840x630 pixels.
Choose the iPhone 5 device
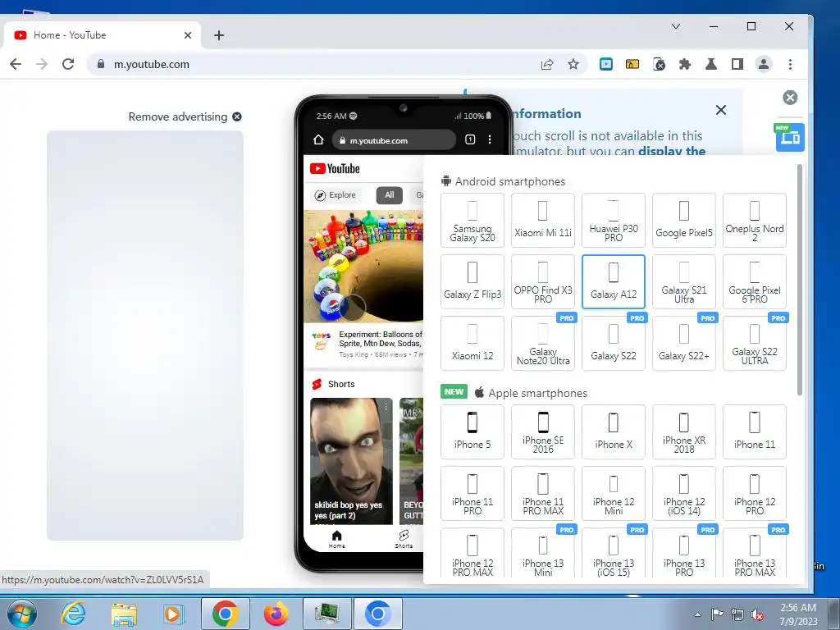tap(472, 431)
